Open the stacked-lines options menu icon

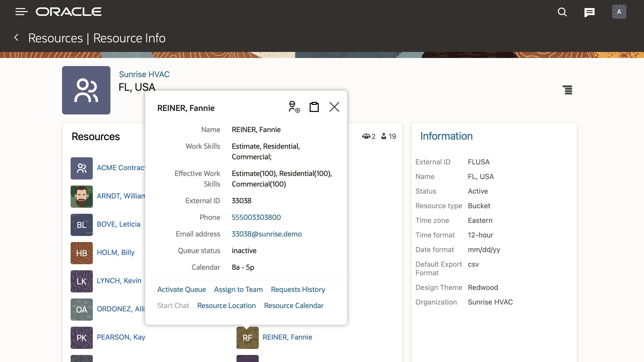(567, 90)
